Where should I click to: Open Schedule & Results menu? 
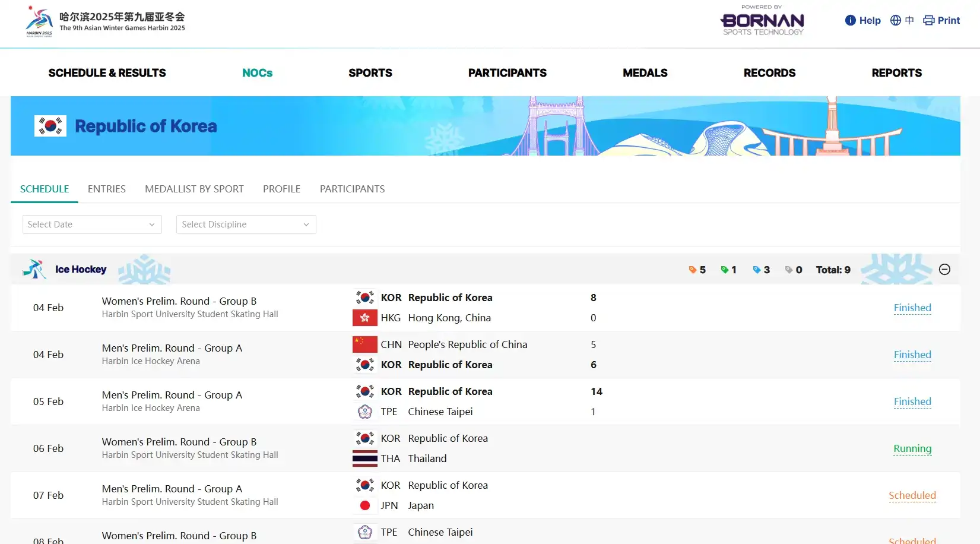107,73
